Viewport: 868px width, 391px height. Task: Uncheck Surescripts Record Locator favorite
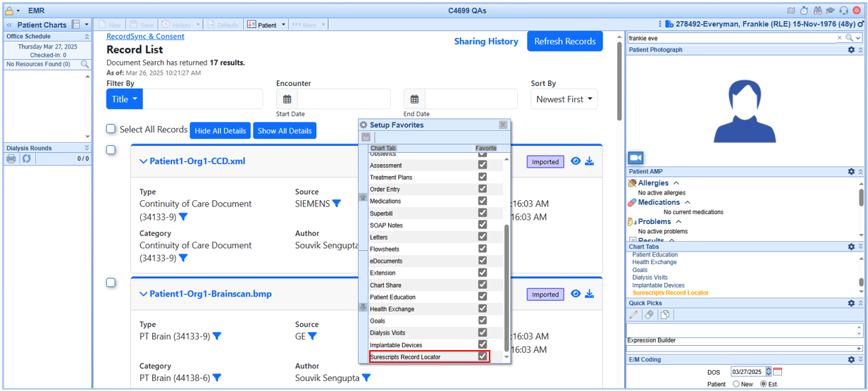pos(483,356)
